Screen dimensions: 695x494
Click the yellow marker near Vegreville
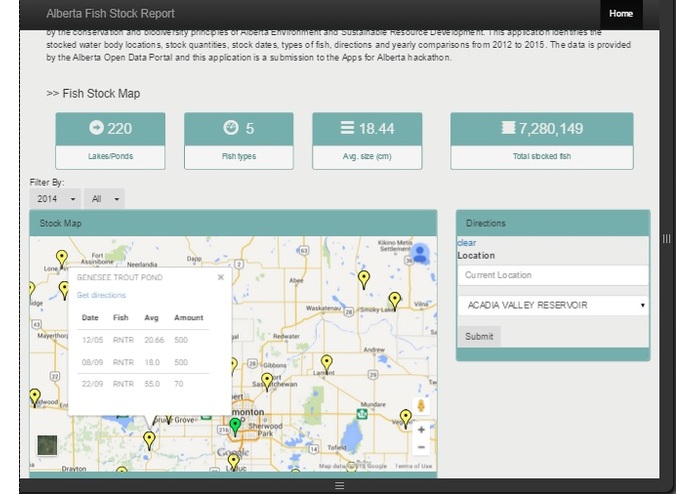point(406,419)
